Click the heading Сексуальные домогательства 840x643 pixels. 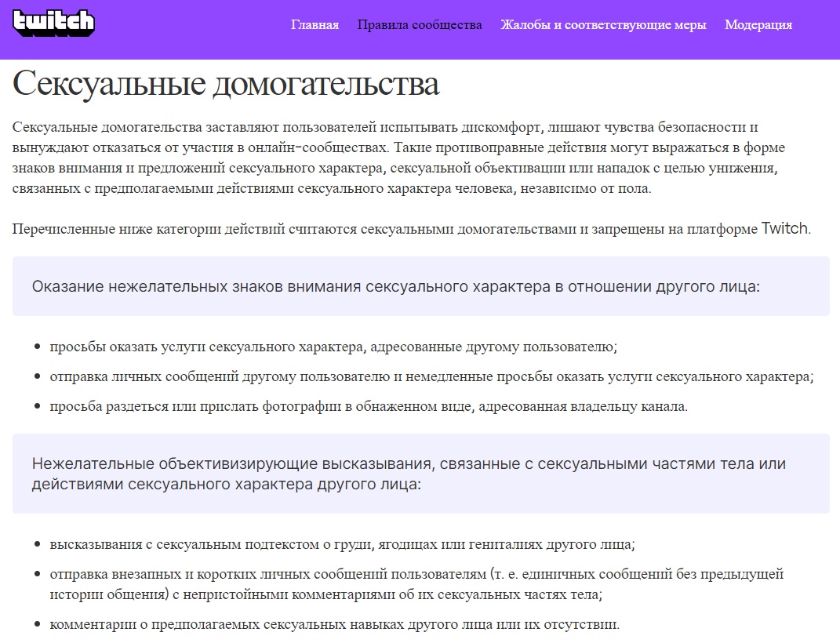tap(226, 84)
